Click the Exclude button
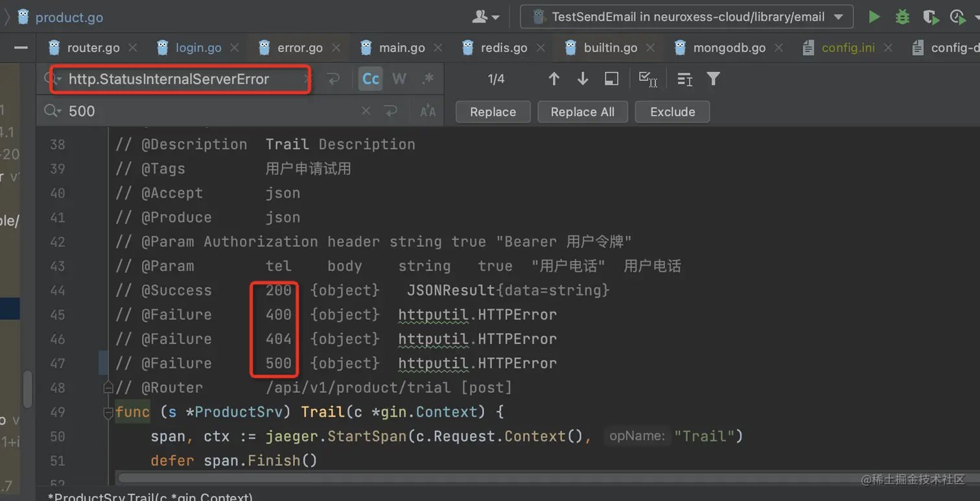 [673, 112]
